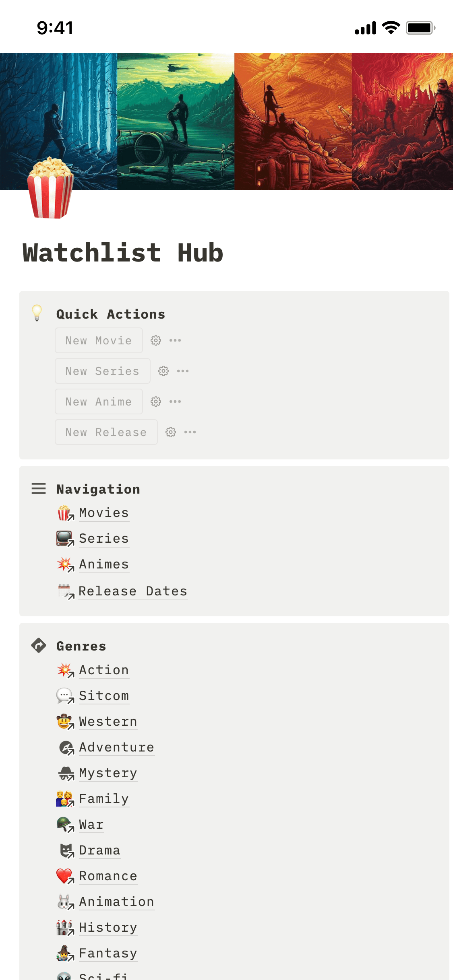Screen dimensions: 453x980
Task: Click the calendar icon beside Release Dates
Action: [63, 590]
